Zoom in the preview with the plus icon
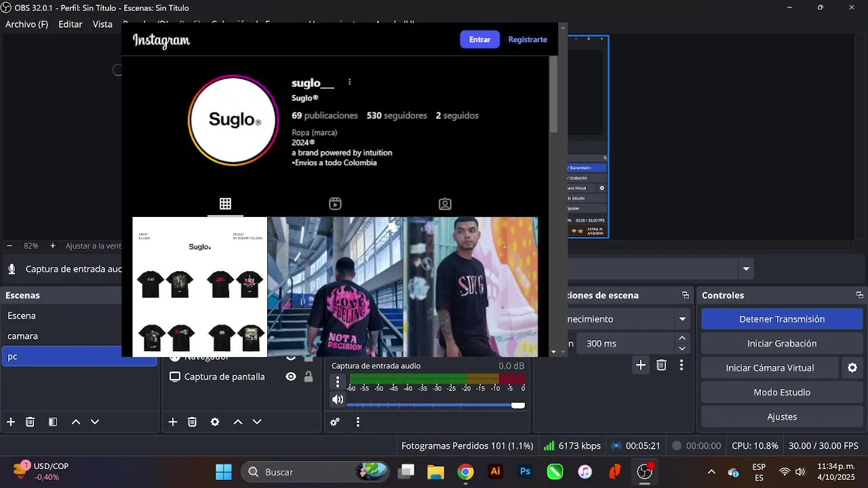This screenshot has width=868, height=488. [x=53, y=246]
